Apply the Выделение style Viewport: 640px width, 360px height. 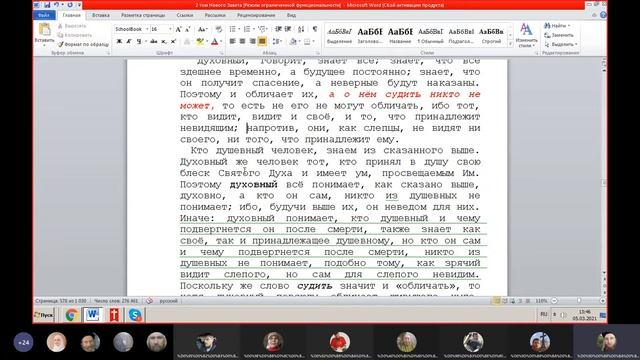click(339, 35)
